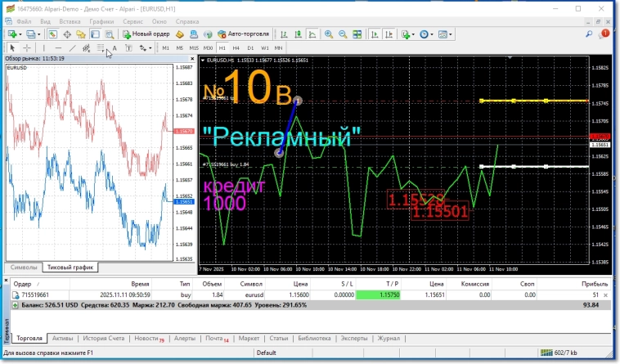Enable the M15 timeframe button

coord(193,48)
